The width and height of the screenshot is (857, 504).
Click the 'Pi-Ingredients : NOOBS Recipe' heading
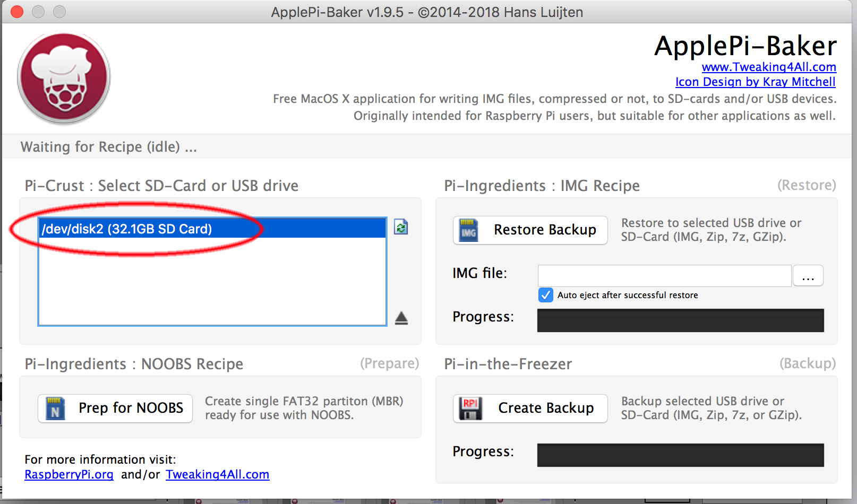[x=134, y=364]
